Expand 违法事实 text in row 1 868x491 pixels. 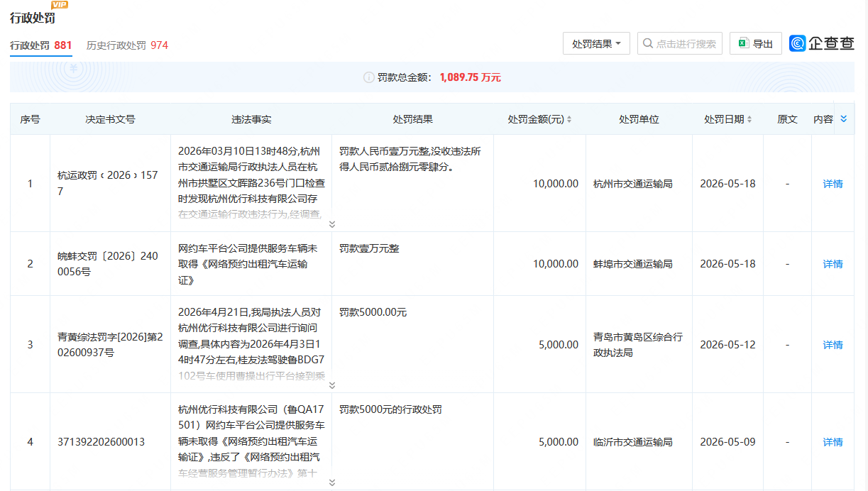tap(331, 224)
